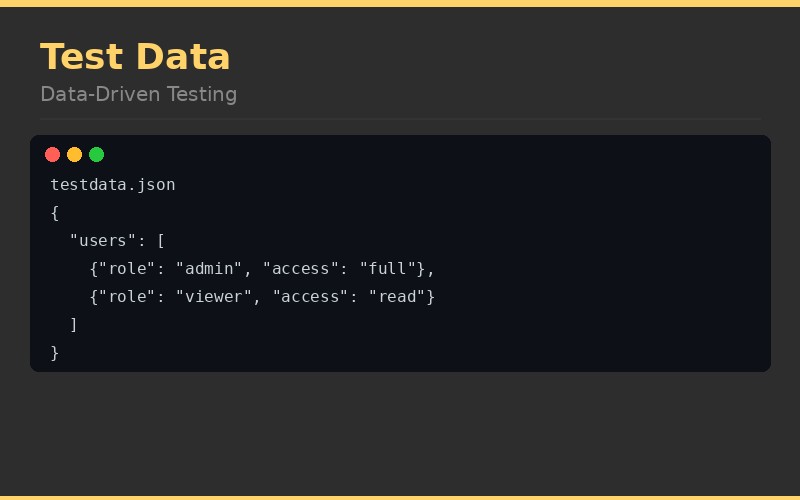800x500 pixels.
Task: Click the "users" key in the JSON
Action: (x=103, y=241)
